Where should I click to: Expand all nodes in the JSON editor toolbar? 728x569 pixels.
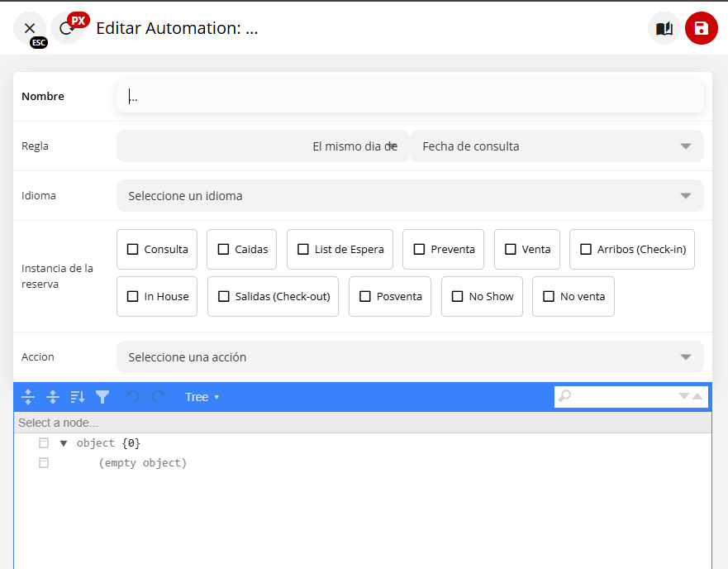[x=27, y=396]
